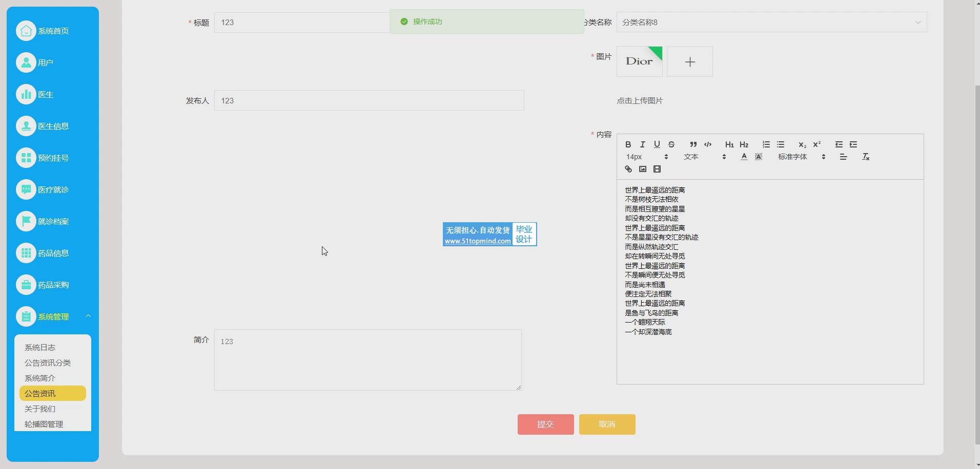Image resolution: width=980 pixels, height=469 pixels.
Task: Clear text formatting
Action: click(866, 157)
